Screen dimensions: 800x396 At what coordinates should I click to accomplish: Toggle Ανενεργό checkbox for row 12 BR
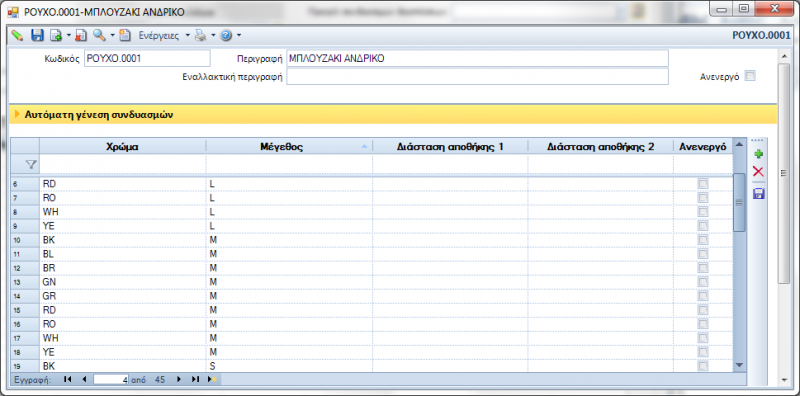pos(703,267)
